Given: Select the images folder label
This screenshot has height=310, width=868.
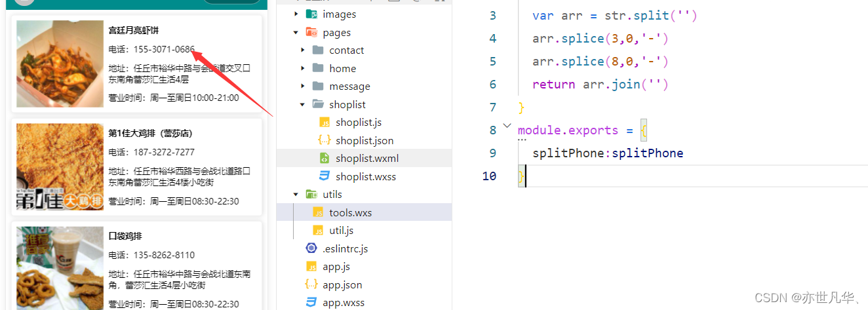Looking at the screenshot, I should 340,14.
